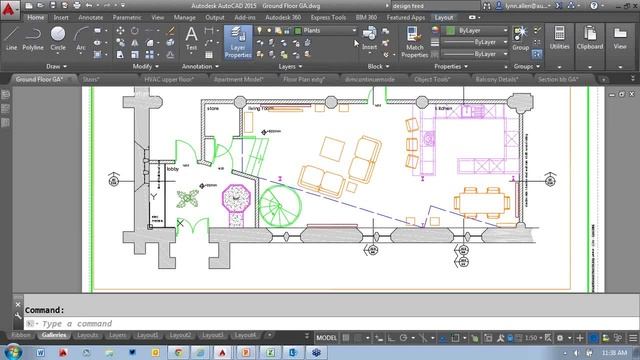This screenshot has width=640, height=360.
Task: Click the Copy objects tool
Action: [120, 42]
